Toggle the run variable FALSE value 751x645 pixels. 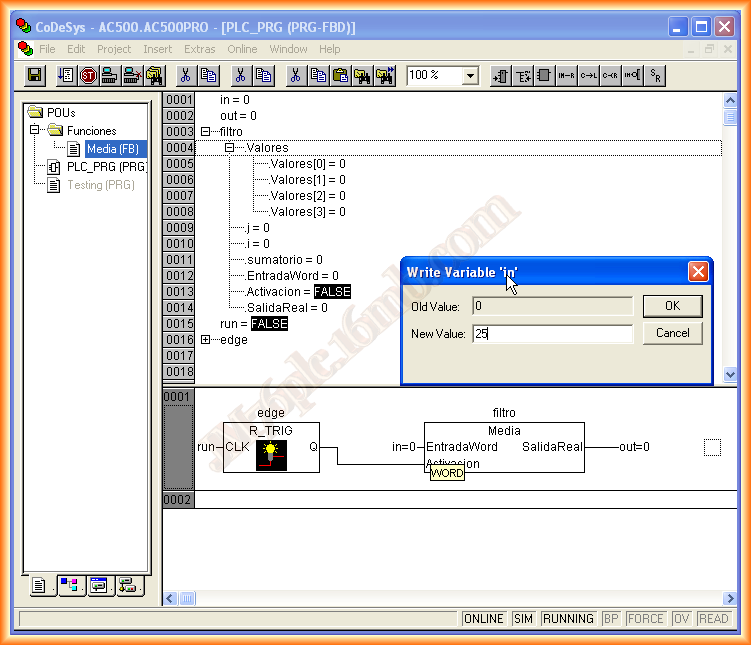(269, 324)
